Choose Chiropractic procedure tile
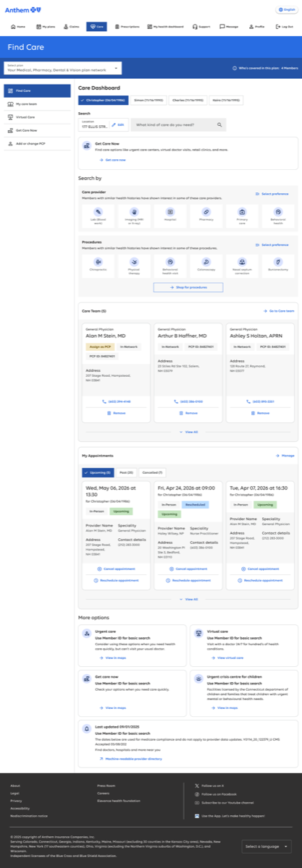 pyautogui.click(x=98, y=265)
